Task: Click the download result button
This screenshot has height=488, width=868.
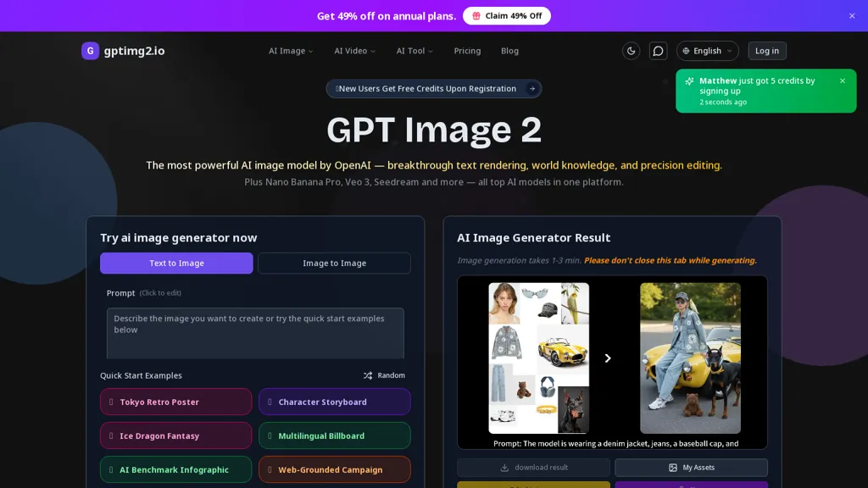Action: [x=534, y=468]
